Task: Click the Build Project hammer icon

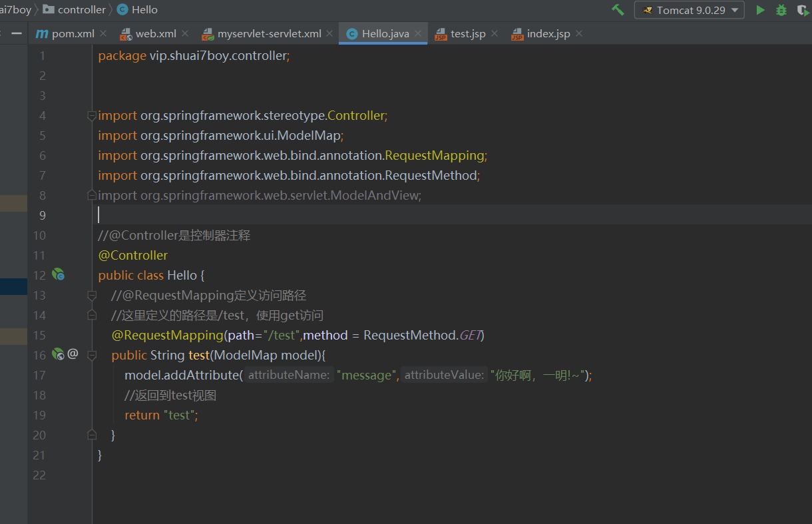Action: tap(618, 10)
